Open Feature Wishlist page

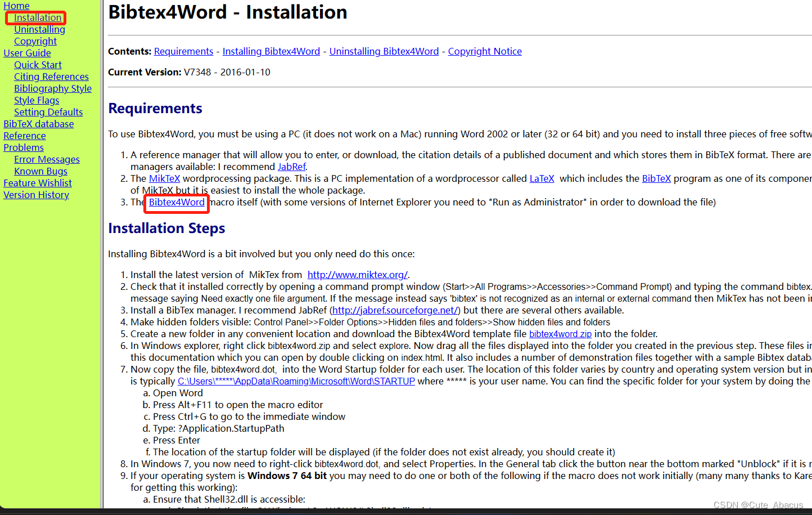38,183
